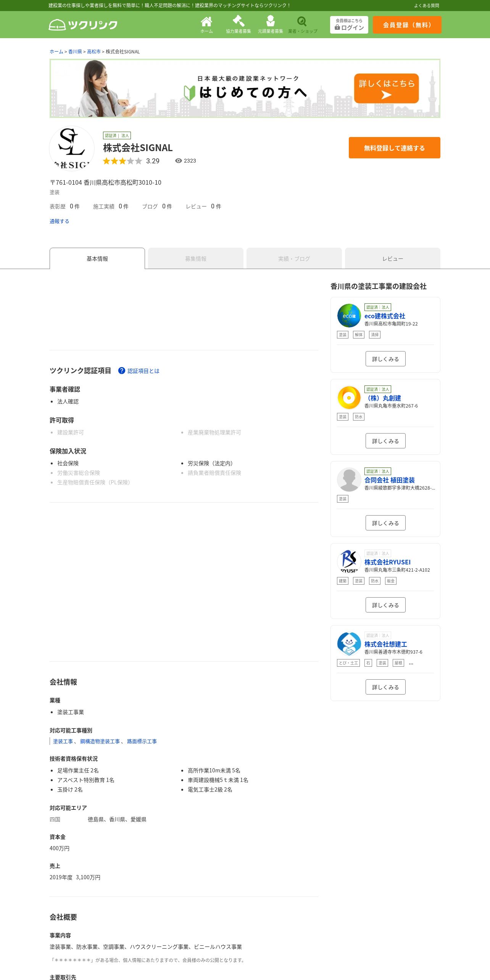The width and height of the screenshot is (490, 980).
Task: Click the ログイン button
Action: tap(349, 25)
